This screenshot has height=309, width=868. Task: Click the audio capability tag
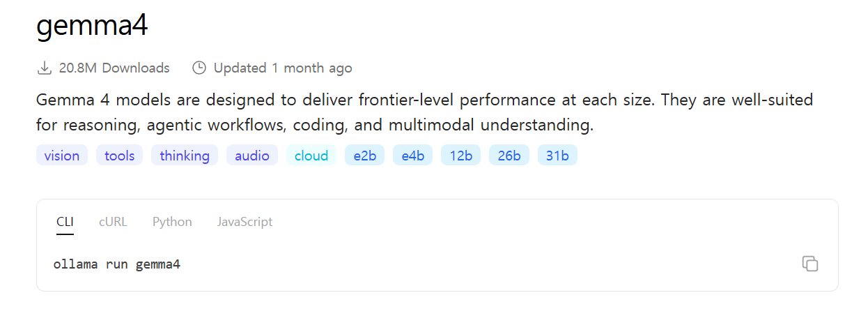(x=252, y=156)
